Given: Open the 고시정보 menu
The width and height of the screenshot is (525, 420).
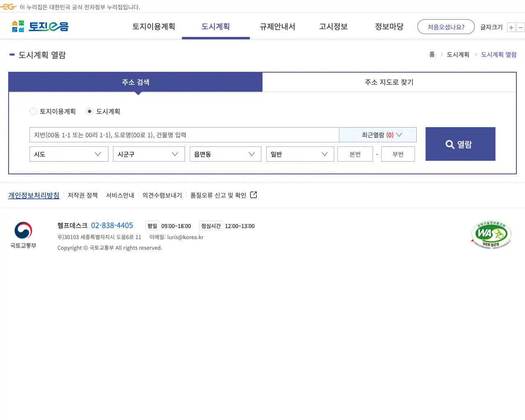Looking at the screenshot, I should click(x=333, y=26).
